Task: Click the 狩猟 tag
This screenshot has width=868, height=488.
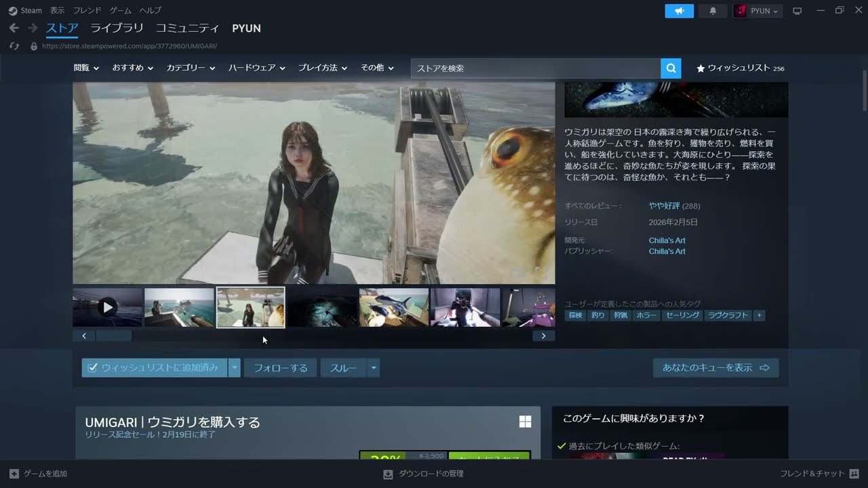Action: [620, 315]
